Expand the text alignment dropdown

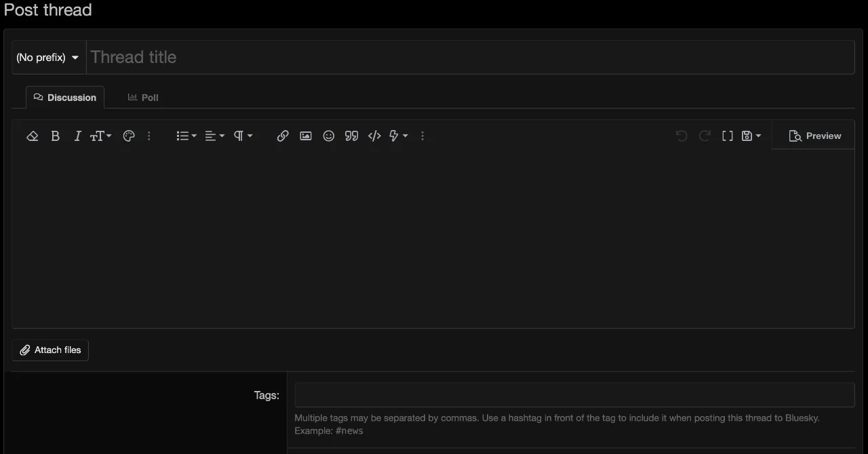[x=214, y=136]
